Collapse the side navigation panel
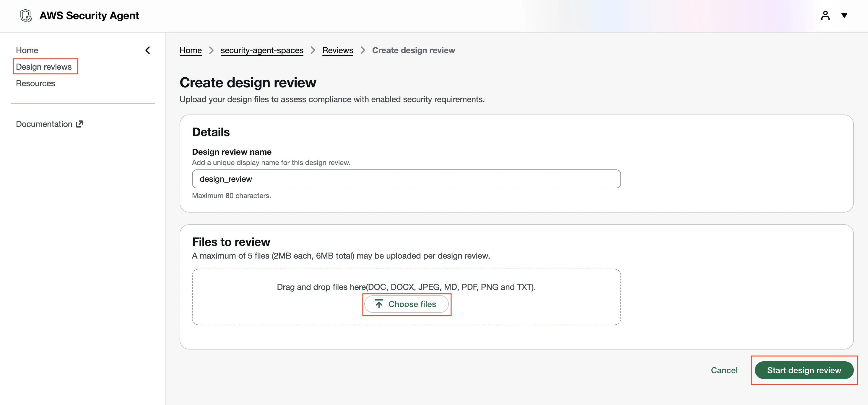This screenshot has height=405, width=868. [x=148, y=50]
